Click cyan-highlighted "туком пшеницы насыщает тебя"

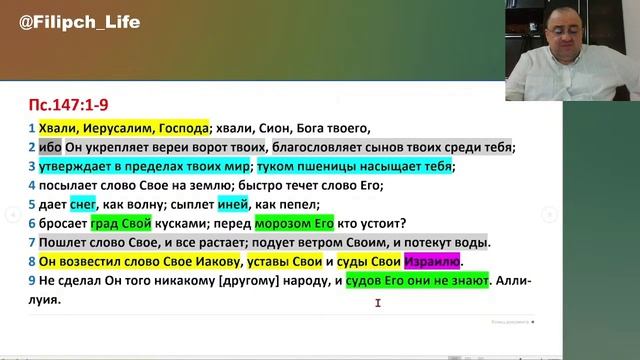click(x=354, y=166)
